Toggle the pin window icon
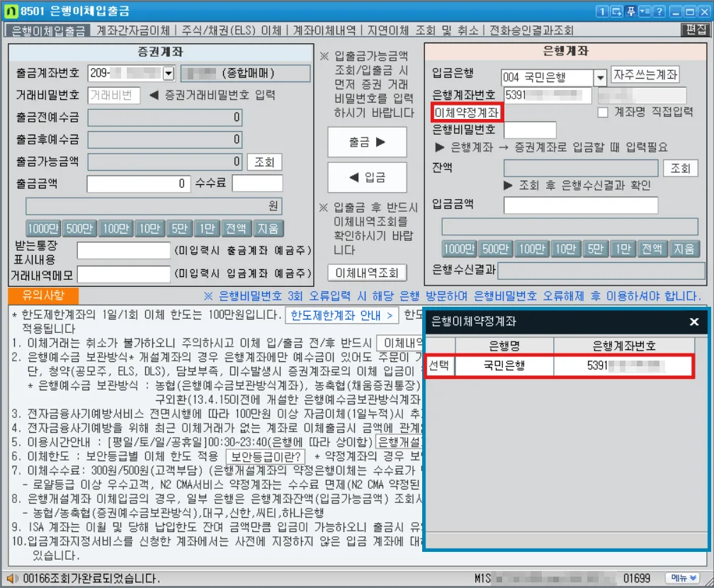Viewport: 714px width, 588px height. [630, 11]
